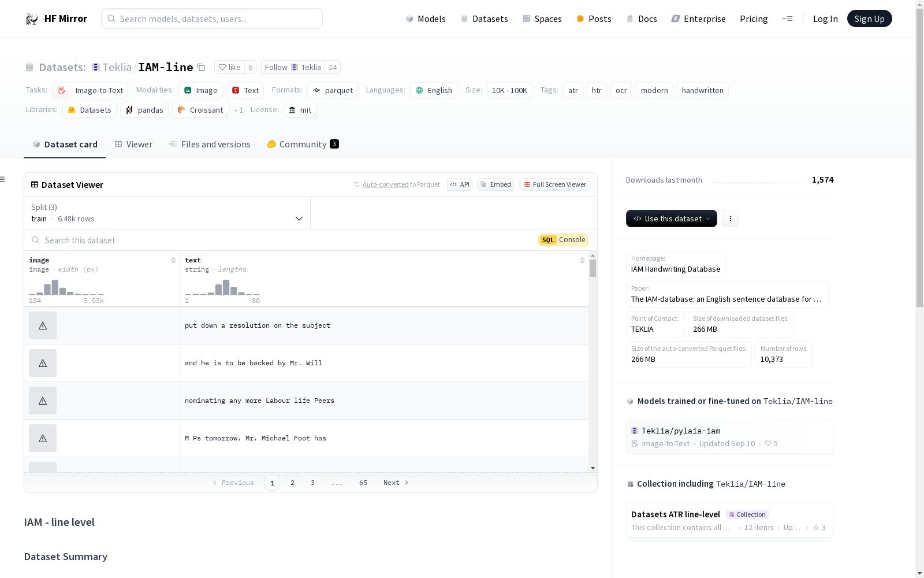Click the modern tag
This screenshot has height=578, width=924.
pyautogui.click(x=654, y=90)
